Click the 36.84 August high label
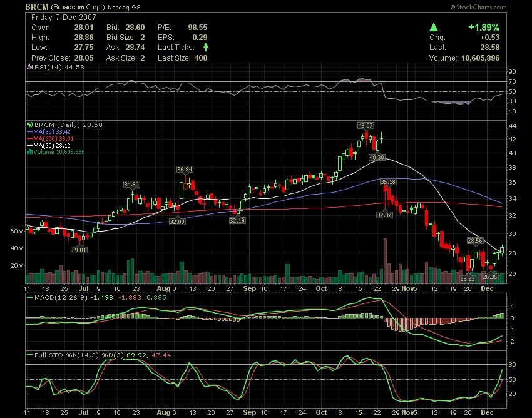 coord(185,170)
